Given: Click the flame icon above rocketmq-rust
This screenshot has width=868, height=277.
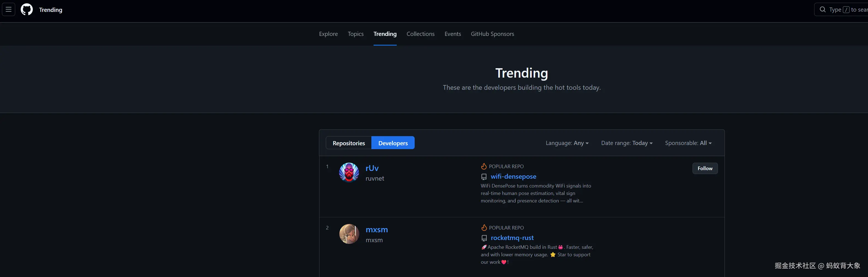Looking at the screenshot, I should pyautogui.click(x=484, y=228).
